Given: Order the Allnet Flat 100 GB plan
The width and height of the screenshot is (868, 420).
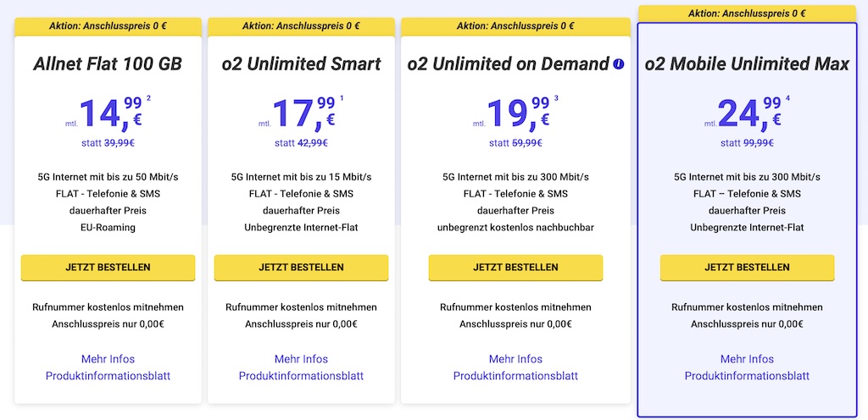Looking at the screenshot, I should (x=108, y=268).
